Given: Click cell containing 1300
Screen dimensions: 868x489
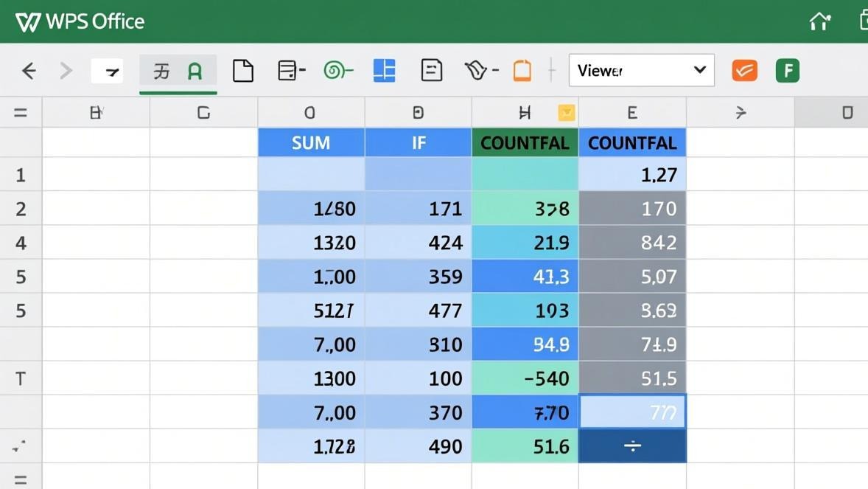Looking at the screenshot, I should click(311, 378).
